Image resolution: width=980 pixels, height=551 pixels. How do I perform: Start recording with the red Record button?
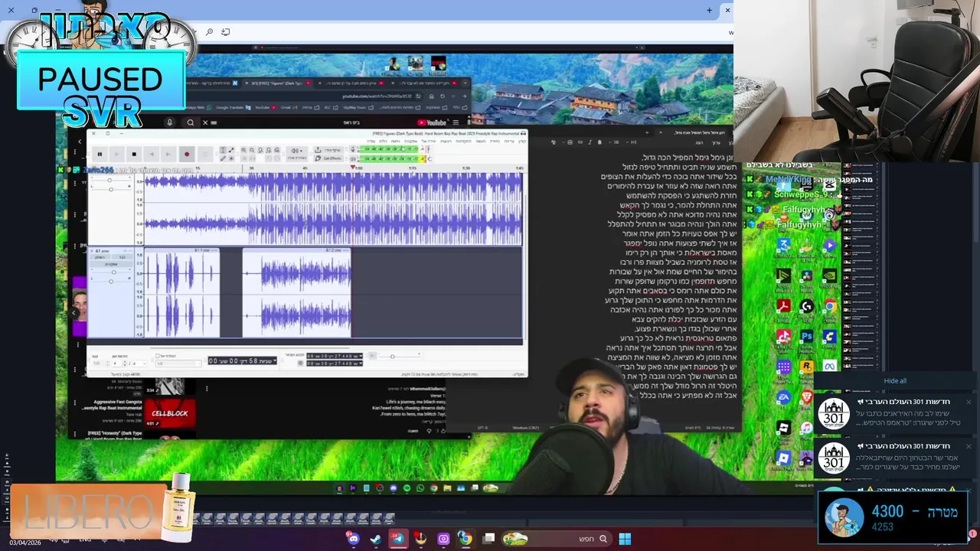click(187, 154)
